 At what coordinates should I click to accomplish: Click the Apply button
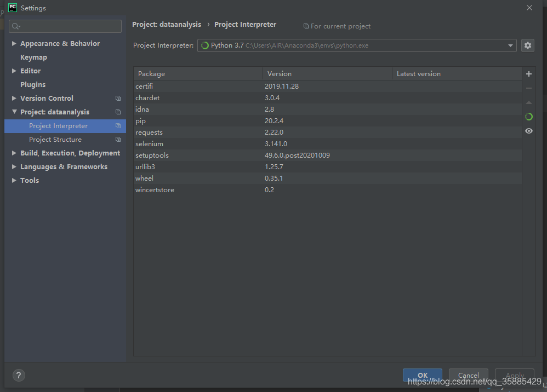[515, 375]
